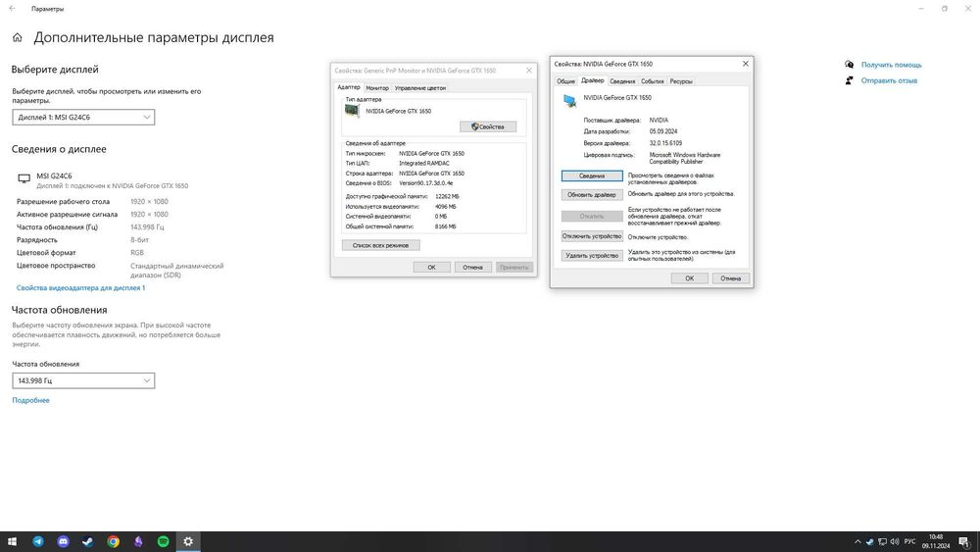Open Telegram from the taskbar

tap(38, 541)
